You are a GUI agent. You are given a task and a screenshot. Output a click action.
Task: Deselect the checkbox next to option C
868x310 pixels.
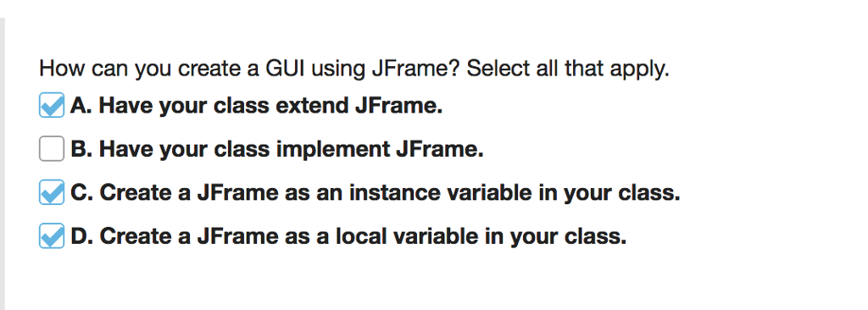52,192
